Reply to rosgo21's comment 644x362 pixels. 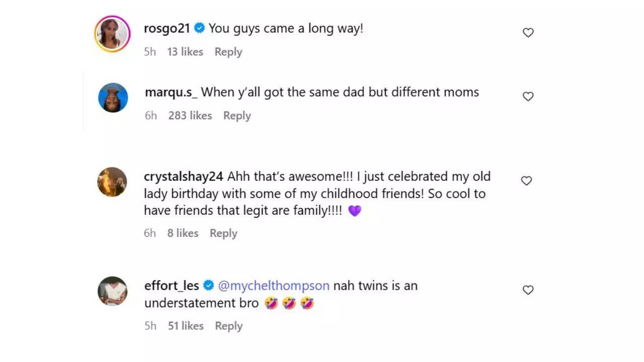click(228, 52)
